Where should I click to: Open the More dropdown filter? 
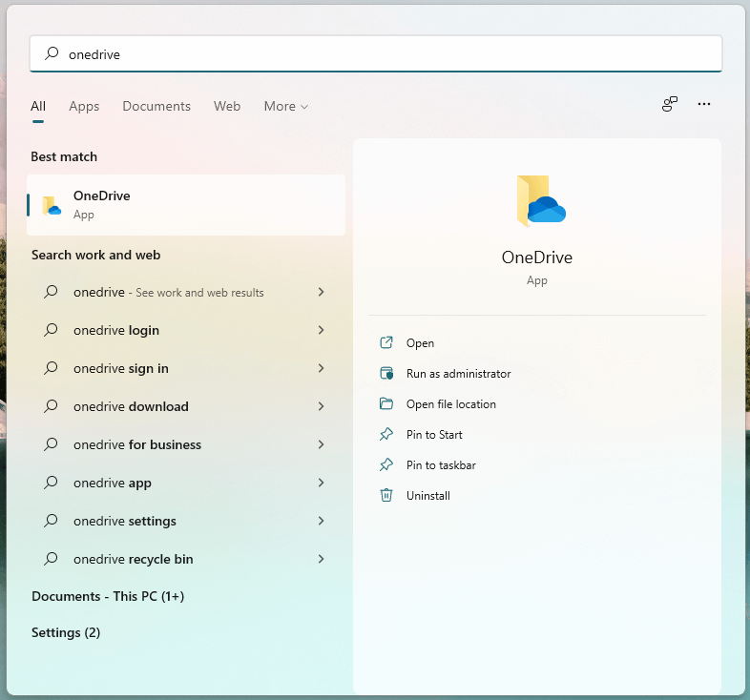(286, 106)
